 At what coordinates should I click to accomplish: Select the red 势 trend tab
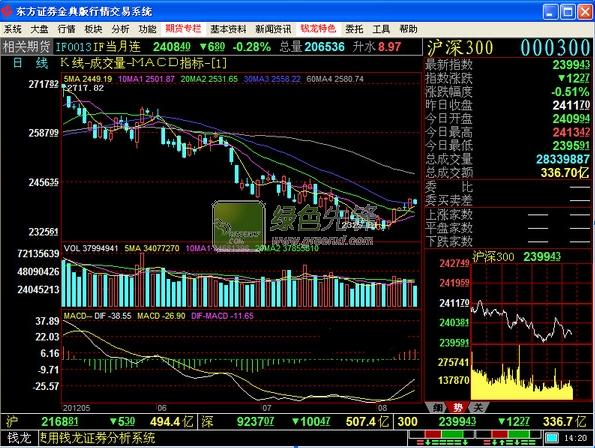[458, 408]
